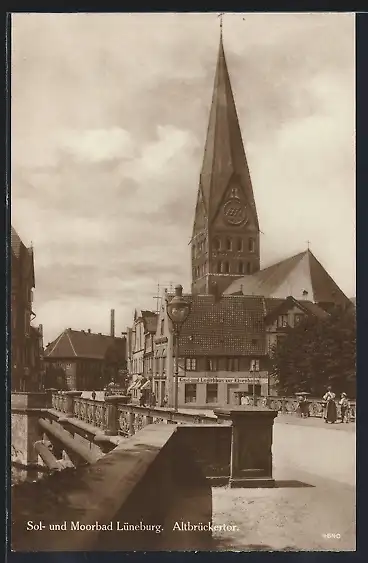Select the tall factory chimney in the background
This screenshot has height=563, width=368.
(112, 322)
